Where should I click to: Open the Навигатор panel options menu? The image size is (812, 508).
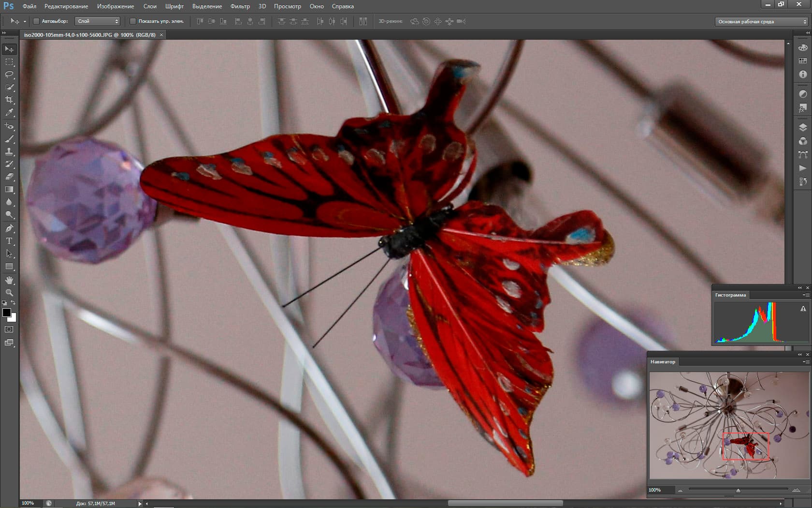point(806,362)
